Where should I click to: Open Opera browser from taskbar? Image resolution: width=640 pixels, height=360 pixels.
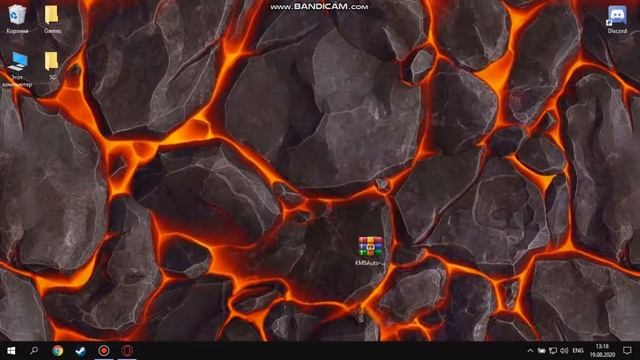click(127, 351)
